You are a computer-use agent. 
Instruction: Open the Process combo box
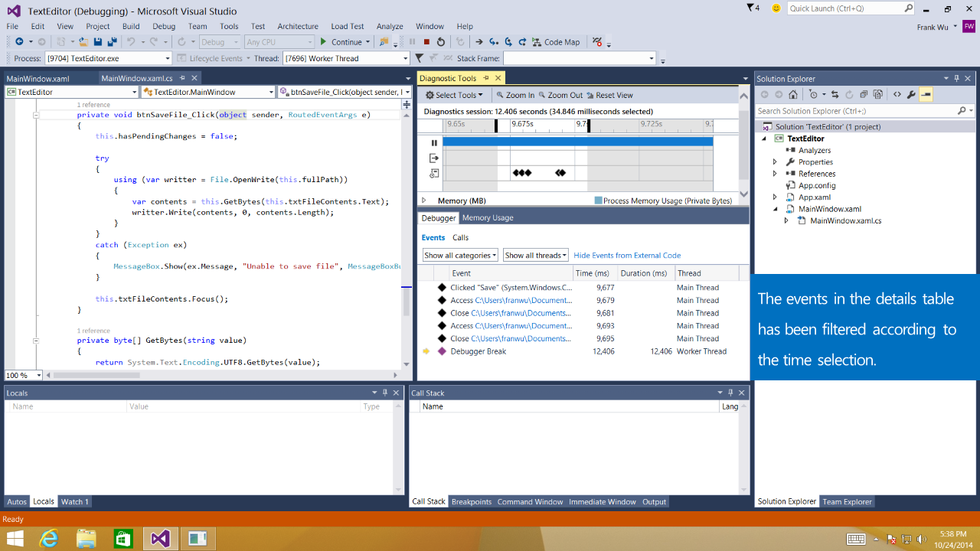[x=108, y=58]
